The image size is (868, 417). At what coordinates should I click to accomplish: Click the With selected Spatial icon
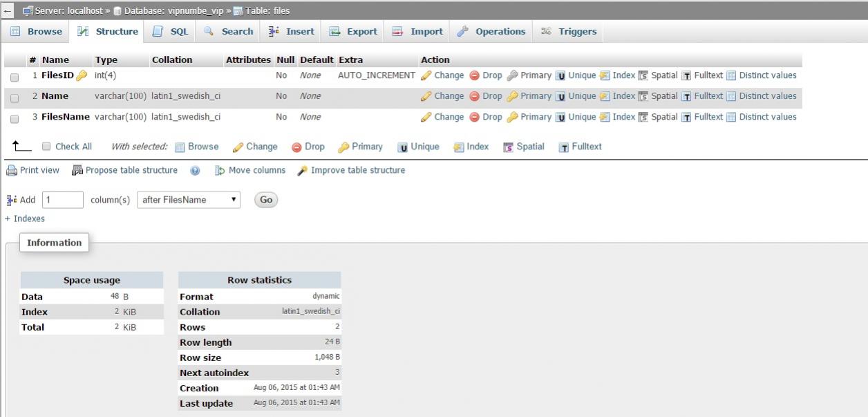[509, 147]
